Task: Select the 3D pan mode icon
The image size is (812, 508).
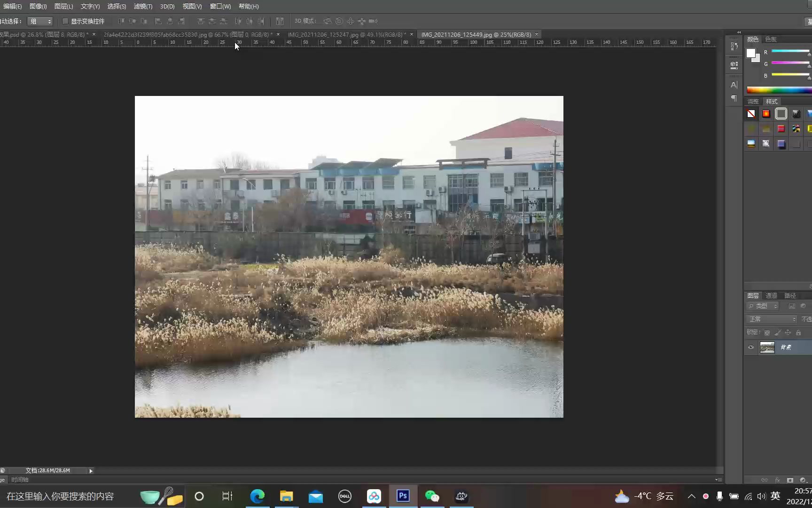Action: [x=351, y=21]
